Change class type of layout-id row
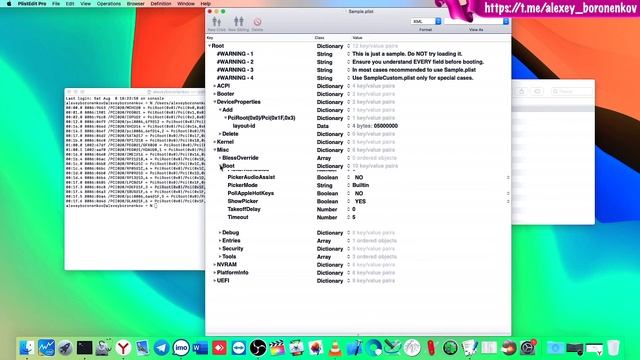 pyautogui.click(x=349, y=126)
